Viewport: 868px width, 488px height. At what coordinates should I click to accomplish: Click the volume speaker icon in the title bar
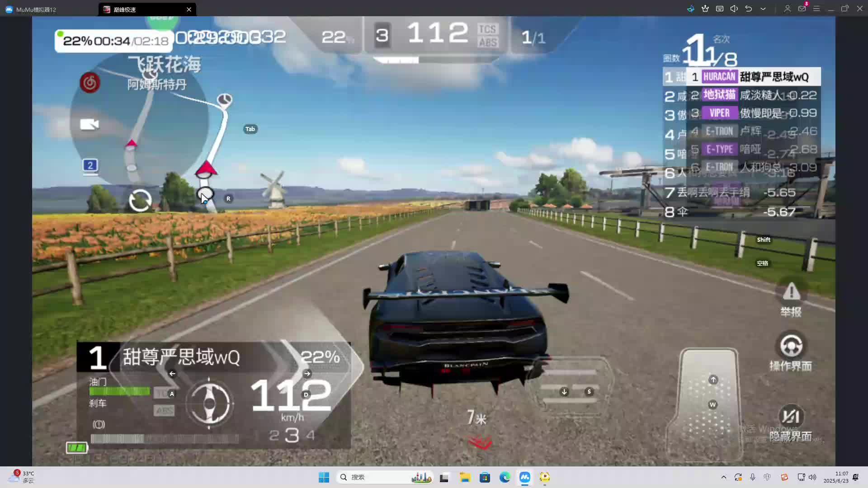734,9
